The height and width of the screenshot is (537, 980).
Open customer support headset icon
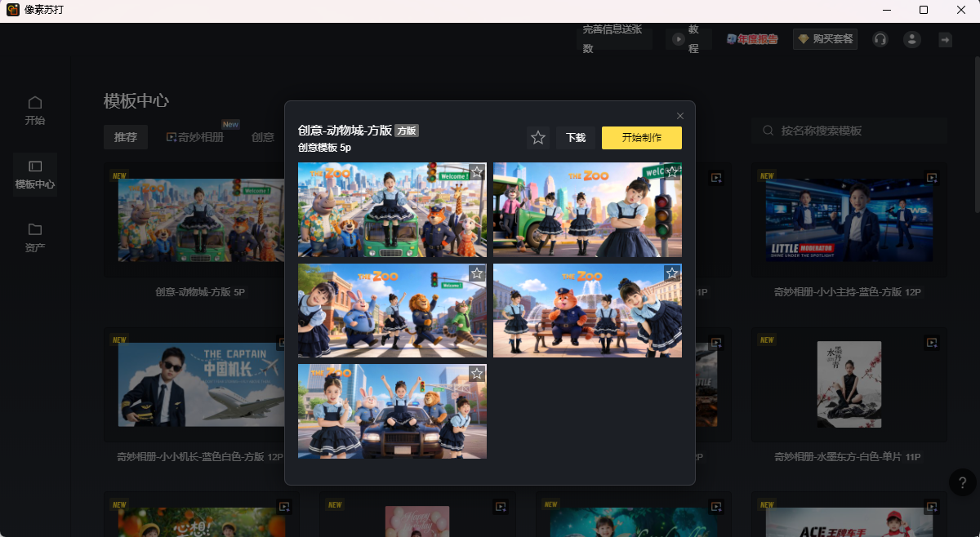tap(880, 39)
